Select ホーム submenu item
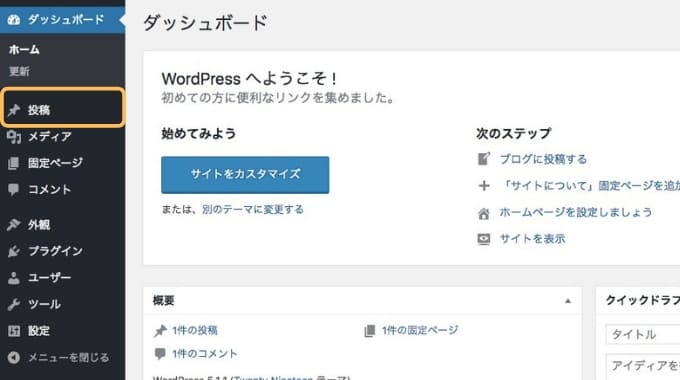 click(x=24, y=50)
